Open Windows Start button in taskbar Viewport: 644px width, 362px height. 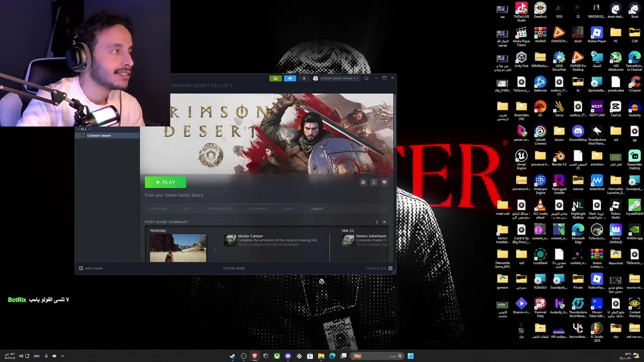(x=411, y=356)
